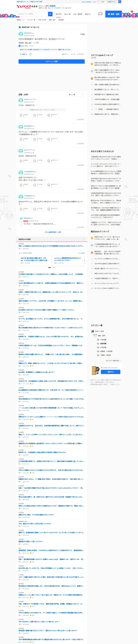138x644 pixels.
Task: Open the カテゴリ tab
Action: click(58, 14)
